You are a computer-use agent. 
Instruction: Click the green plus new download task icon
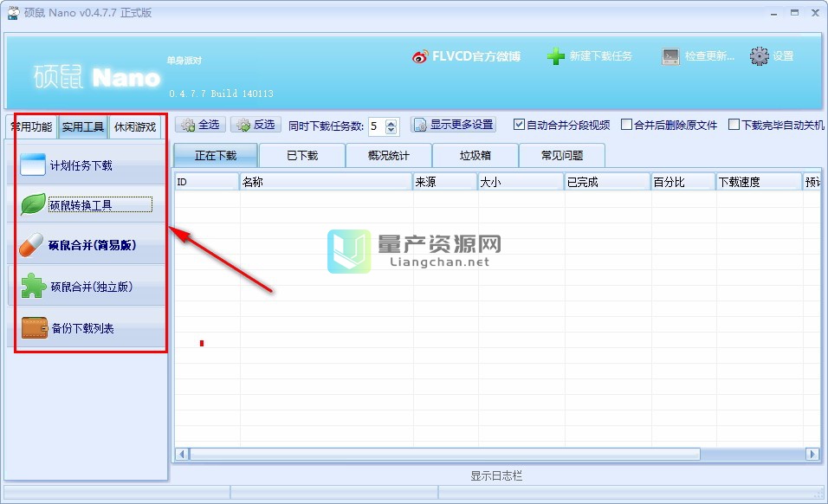pos(555,56)
